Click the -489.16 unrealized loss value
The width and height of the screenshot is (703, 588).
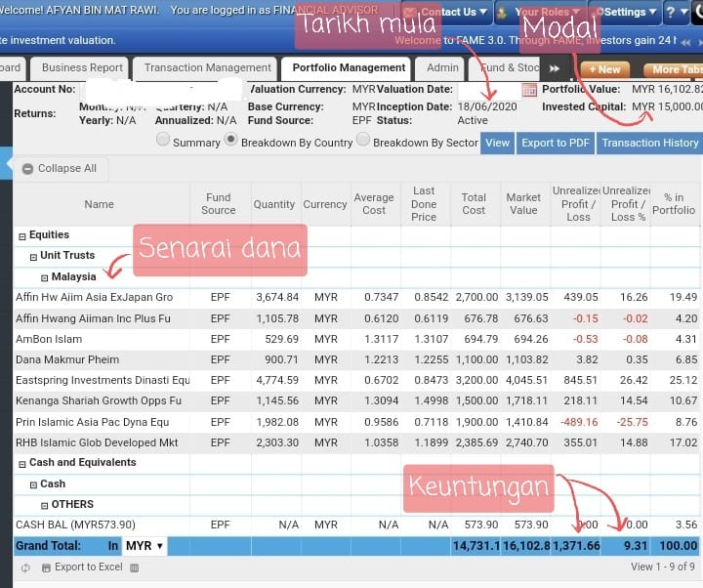click(x=579, y=423)
